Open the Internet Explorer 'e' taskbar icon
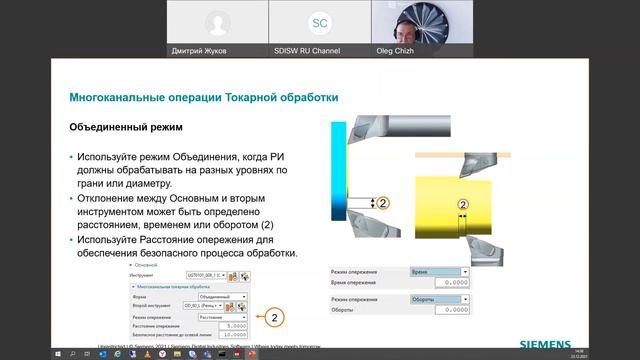This screenshot has height=360, width=640. pyautogui.click(x=118, y=354)
